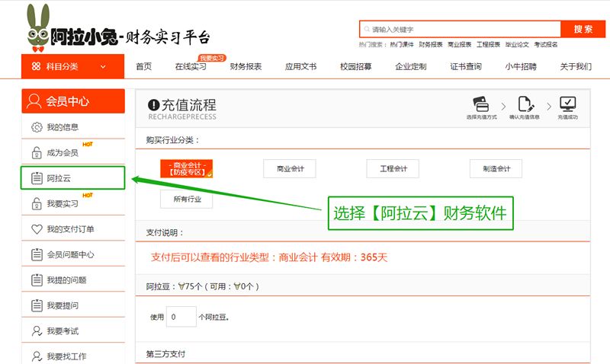610x364 pixels.
Task: Click the clipboard icon beside 我要提问
Action: (x=37, y=305)
